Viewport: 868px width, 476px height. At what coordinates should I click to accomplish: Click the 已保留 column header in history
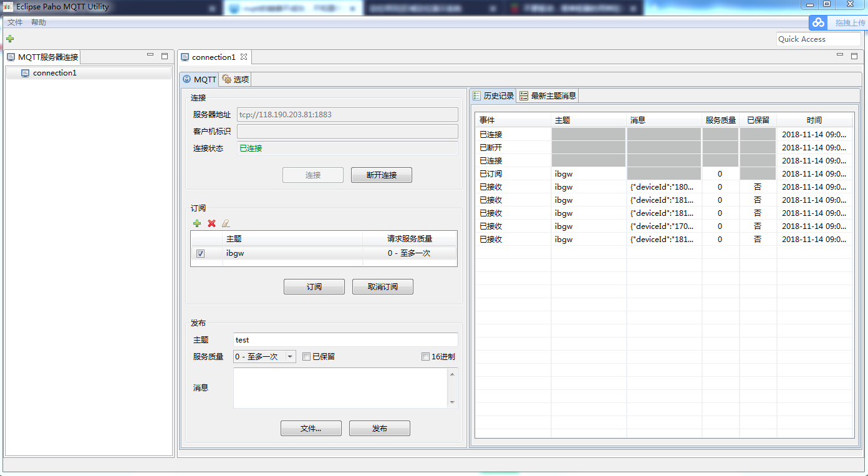pyautogui.click(x=758, y=120)
